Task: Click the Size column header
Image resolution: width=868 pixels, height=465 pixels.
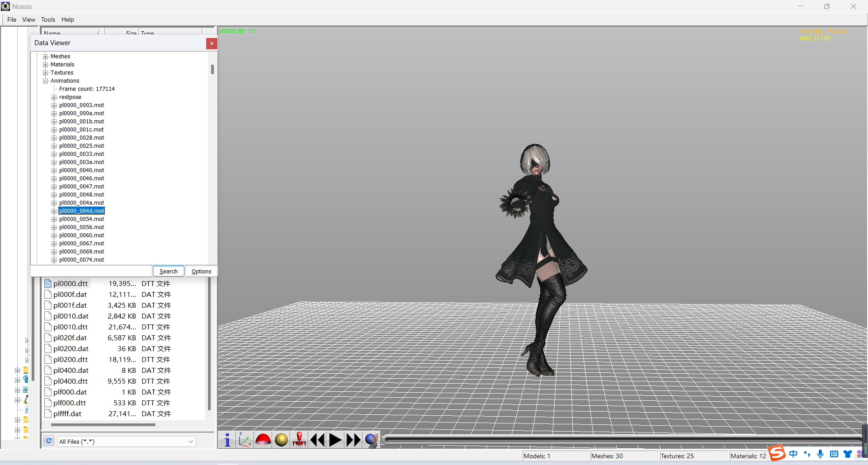Action: 122,32
